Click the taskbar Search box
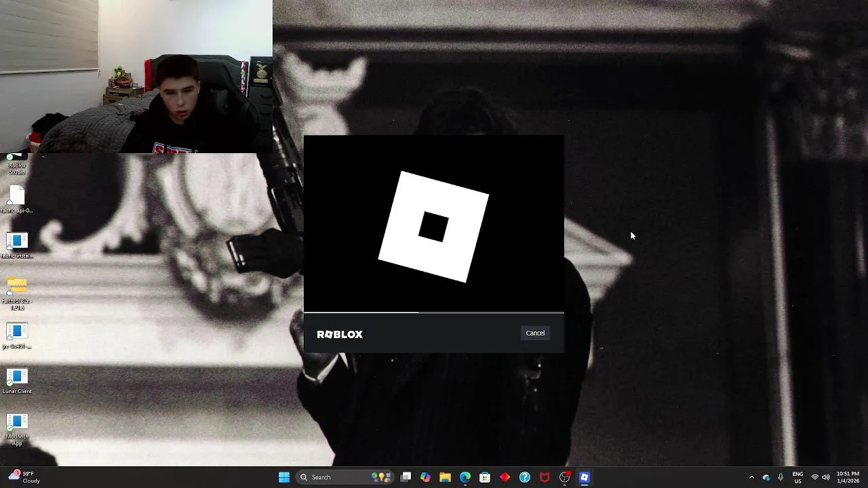Viewport: 868px width, 488px height. 344,477
